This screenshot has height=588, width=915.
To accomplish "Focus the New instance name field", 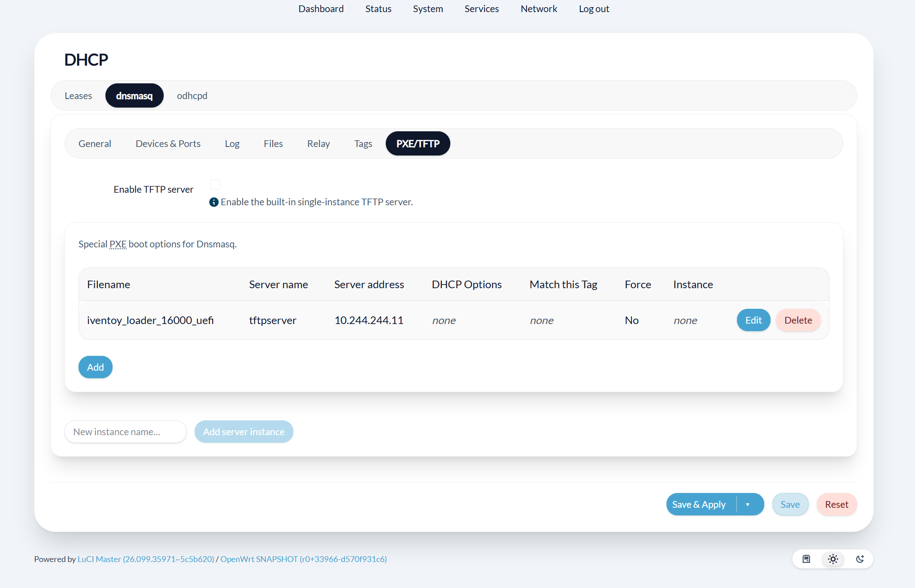I will click(125, 432).
